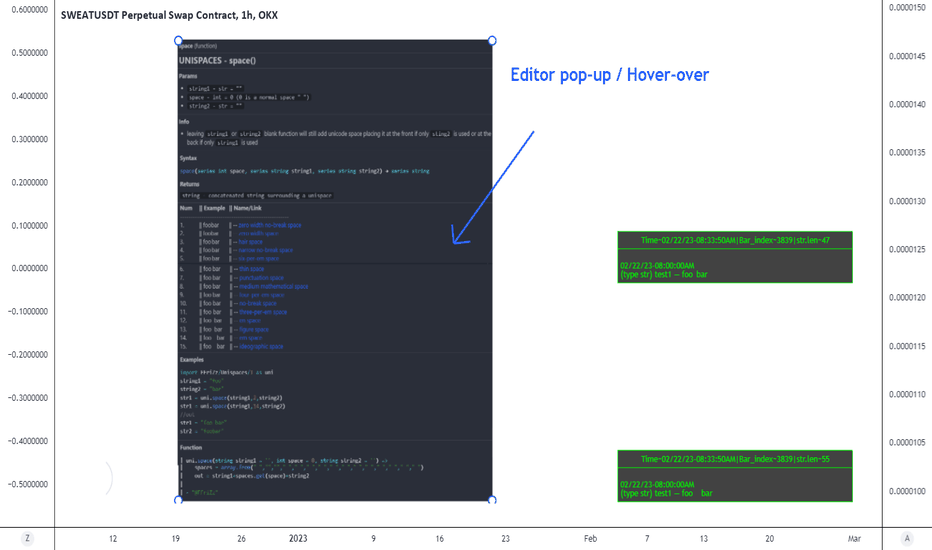Click the 'Name/Link' column header
This screenshot has height=550, width=932.
[x=247, y=208]
